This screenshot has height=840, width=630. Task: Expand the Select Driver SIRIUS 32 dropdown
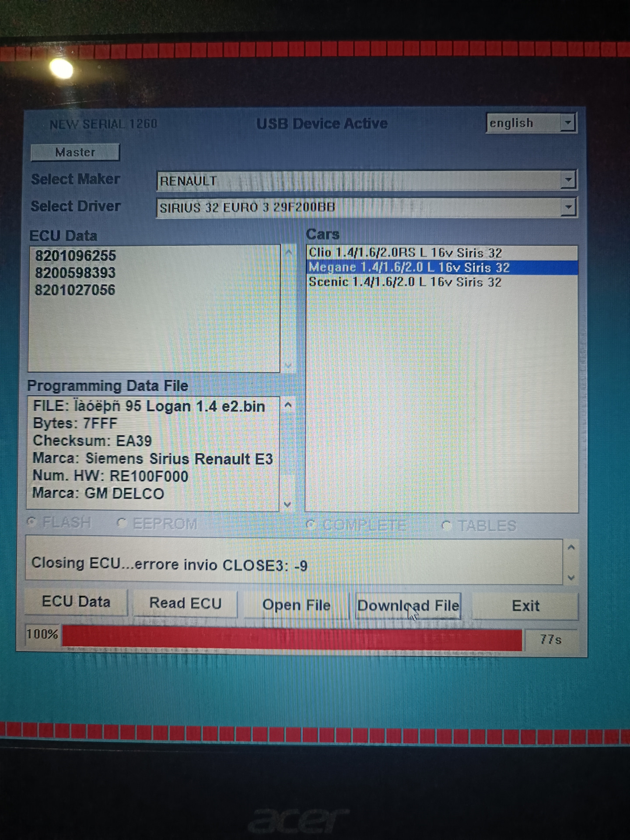(x=568, y=207)
